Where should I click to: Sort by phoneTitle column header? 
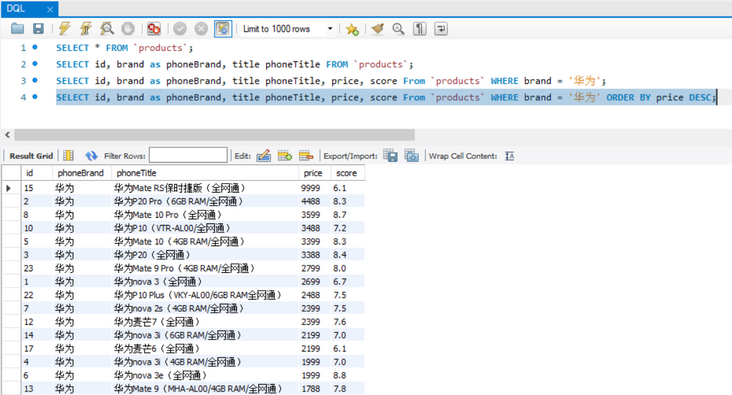point(205,173)
